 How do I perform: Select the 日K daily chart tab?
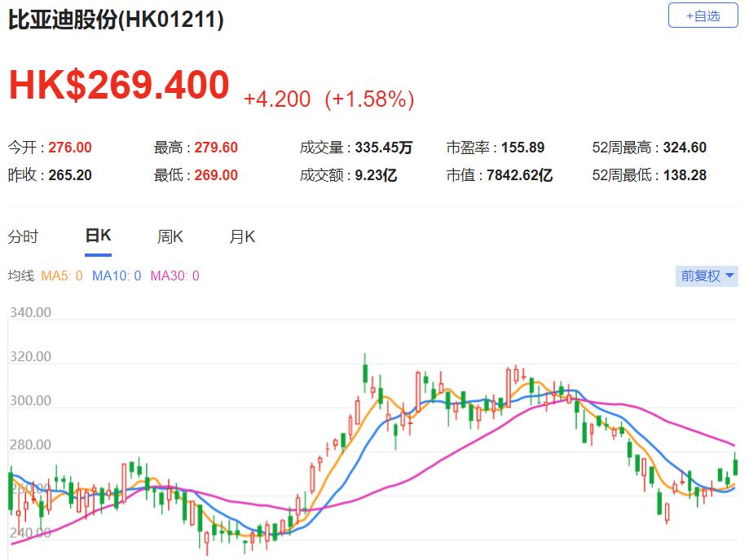98,236
